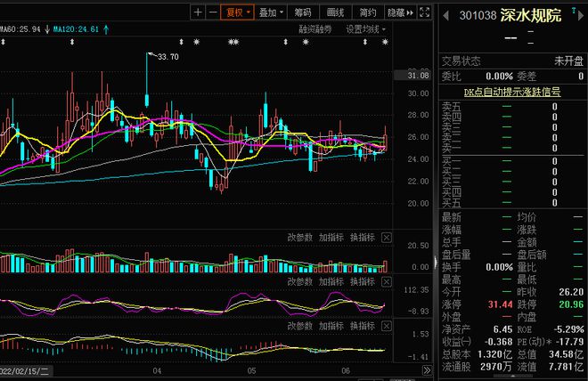This screenshot has height=381, width=588.
Task: Go to next stock with right arrow
Action: 581,16
